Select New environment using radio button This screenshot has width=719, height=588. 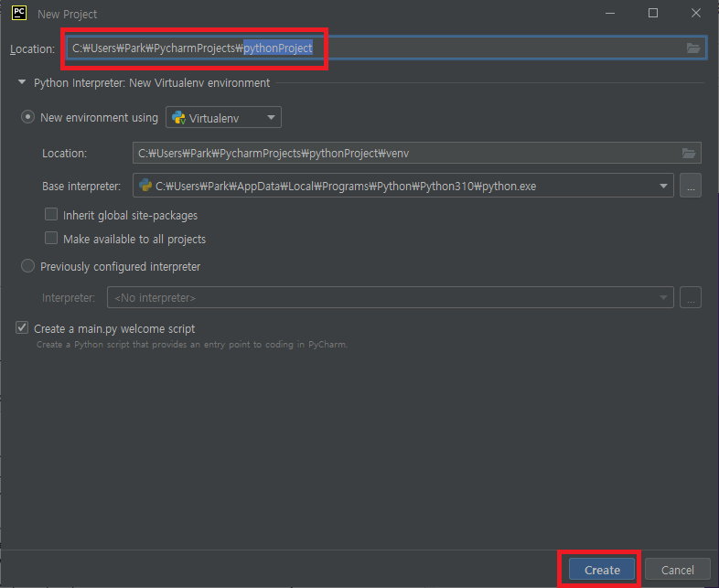click(27, 117)
